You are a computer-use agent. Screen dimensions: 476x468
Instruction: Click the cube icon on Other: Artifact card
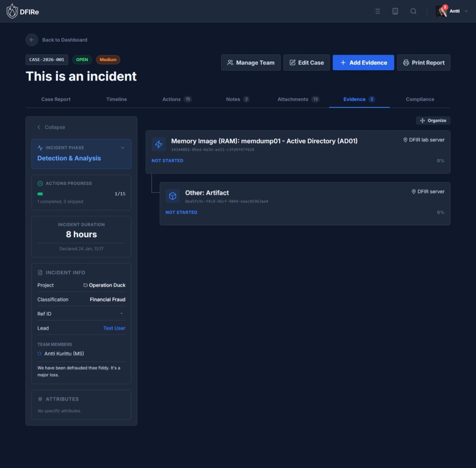pyautogui.click(x=173, y=196)
